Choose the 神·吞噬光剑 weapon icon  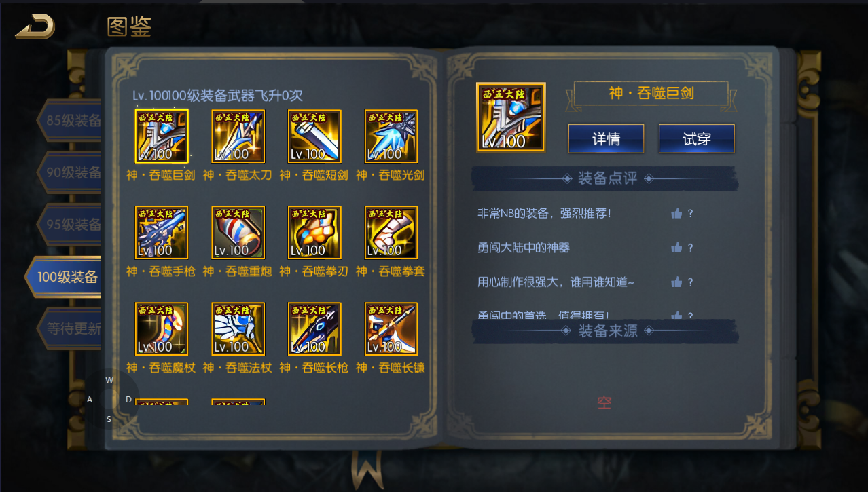(391, 136)
